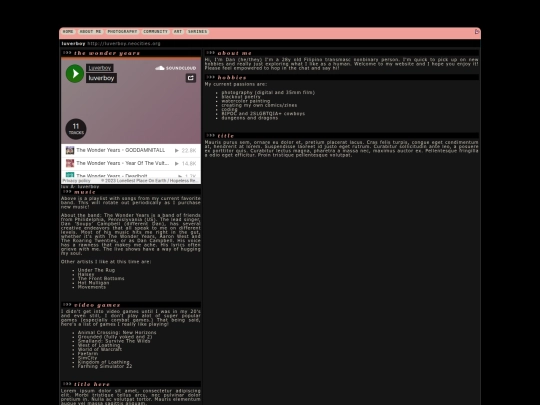The height and width of the screenshot is (405, 540).
Task: Click the bold luverboy site name
Action: point(73,43)
